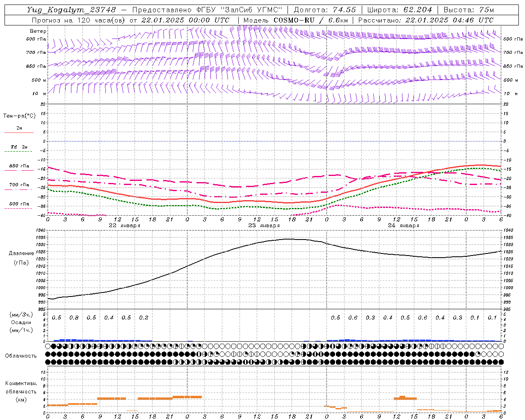
Task: Click the 0.8 precipitation value
Action: (74, 317)
